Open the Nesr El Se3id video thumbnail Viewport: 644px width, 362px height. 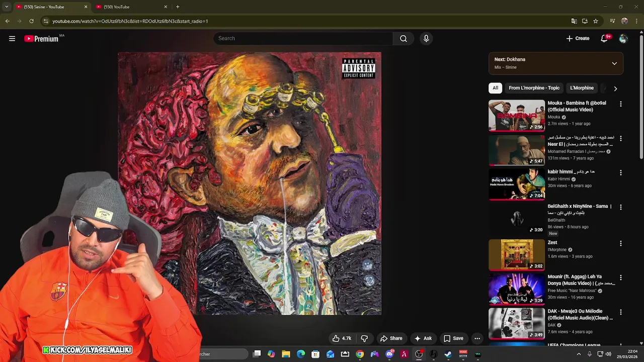516,150
